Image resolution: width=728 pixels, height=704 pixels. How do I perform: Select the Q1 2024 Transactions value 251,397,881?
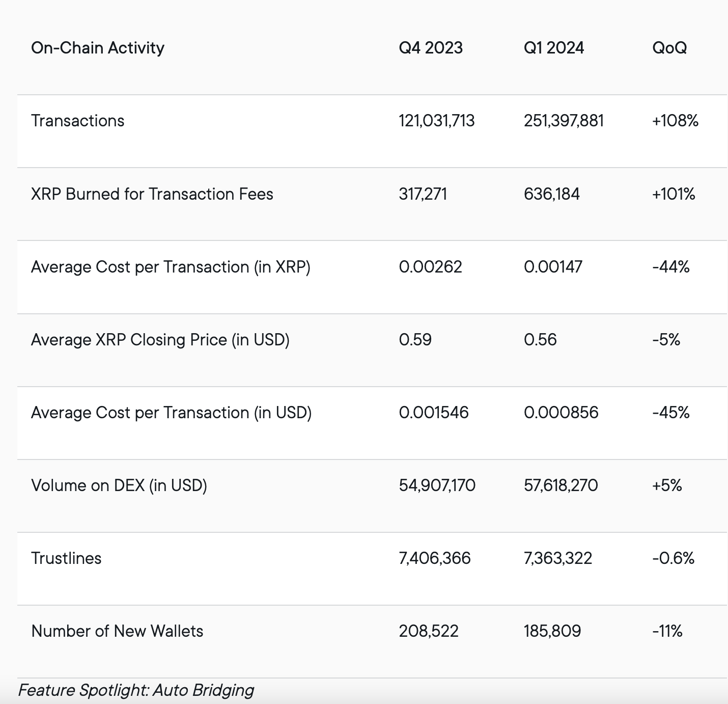coord(564,121)
